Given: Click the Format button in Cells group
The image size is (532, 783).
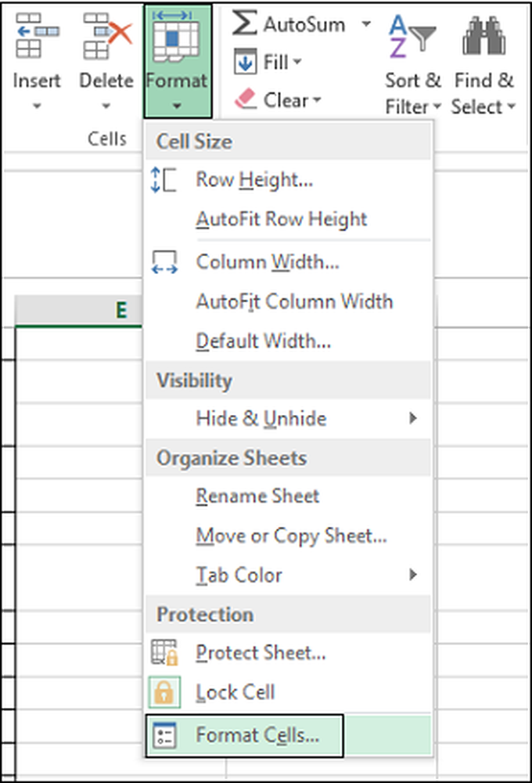Looking at the screenshot, I should 177,59.
